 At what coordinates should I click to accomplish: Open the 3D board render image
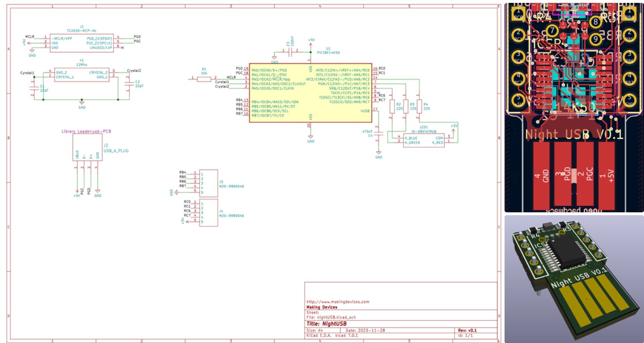point(574,279)
